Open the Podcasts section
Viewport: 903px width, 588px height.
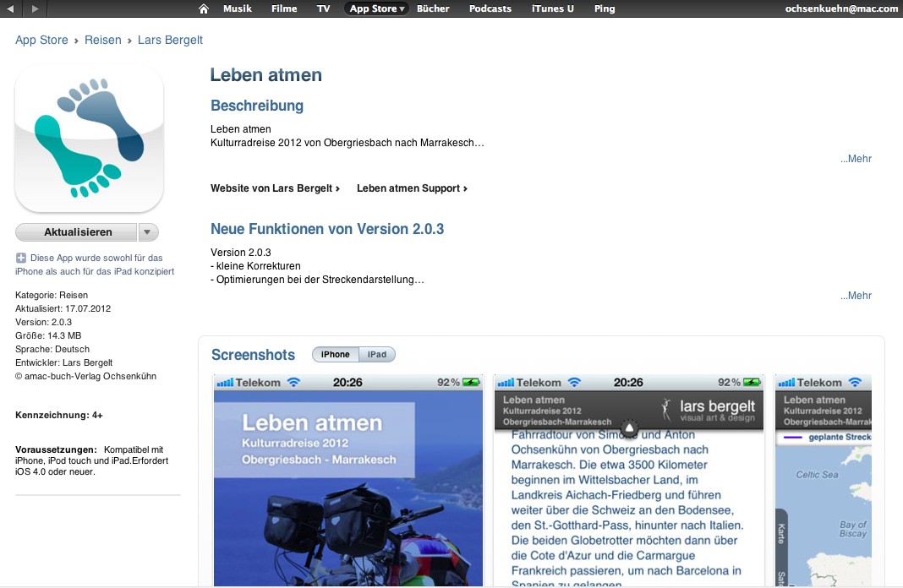coord(490,8)
